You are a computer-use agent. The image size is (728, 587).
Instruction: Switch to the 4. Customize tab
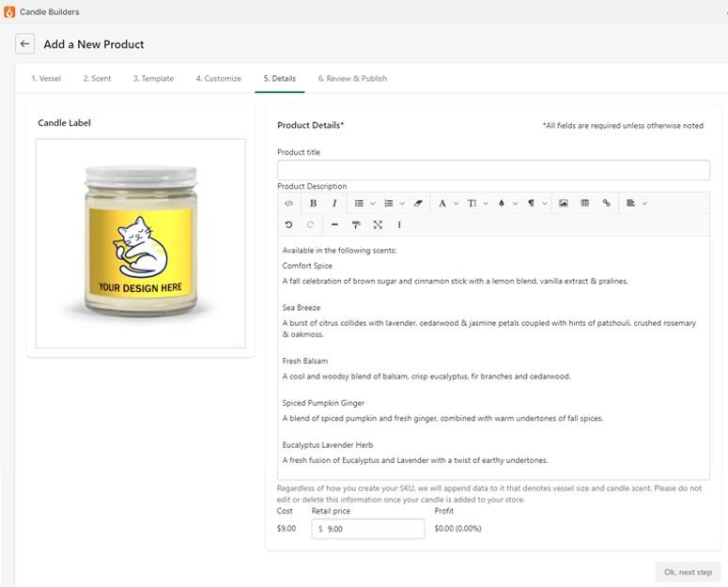tap(218, 79)
